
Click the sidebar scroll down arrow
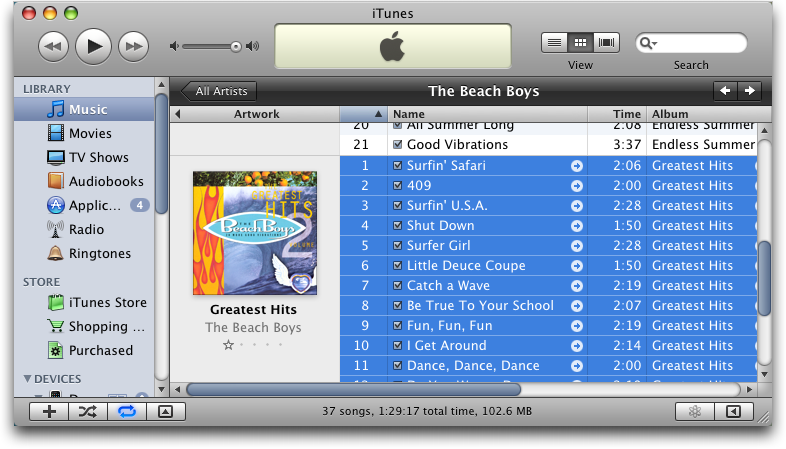tap(161, 389)
